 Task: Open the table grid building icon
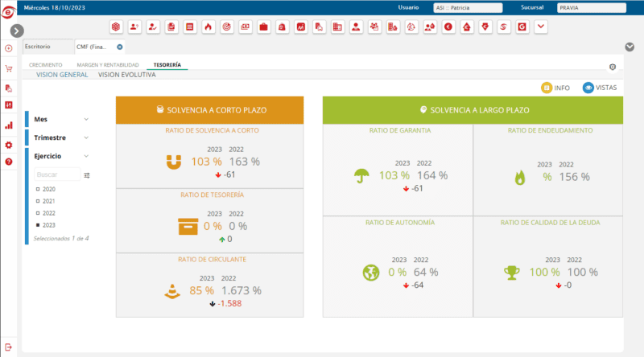pyautogui.click(x=337, y=27)
